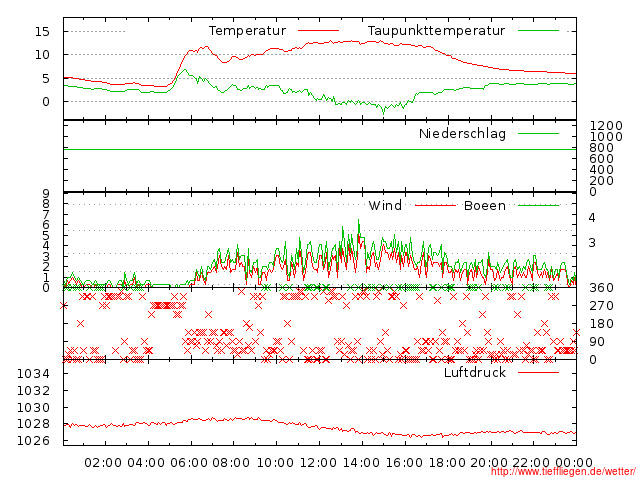Click the 10 temperature axis label

tap(42, 55)
